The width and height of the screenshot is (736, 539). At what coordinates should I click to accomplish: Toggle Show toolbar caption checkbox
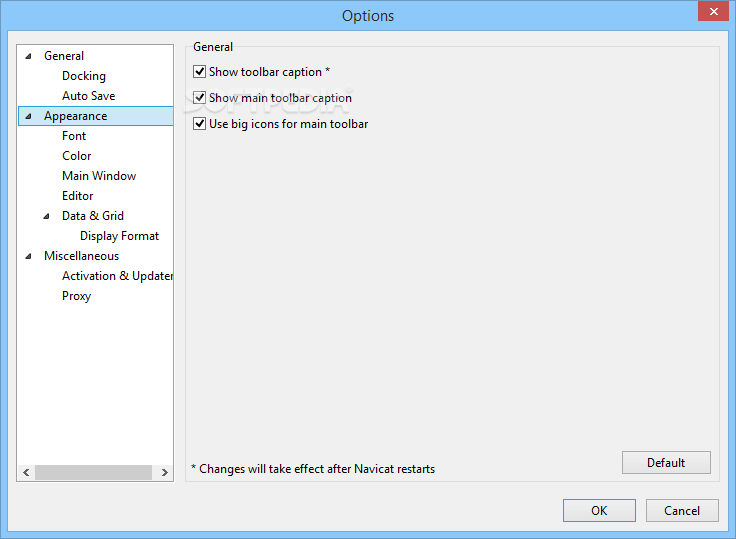point(200,72)
